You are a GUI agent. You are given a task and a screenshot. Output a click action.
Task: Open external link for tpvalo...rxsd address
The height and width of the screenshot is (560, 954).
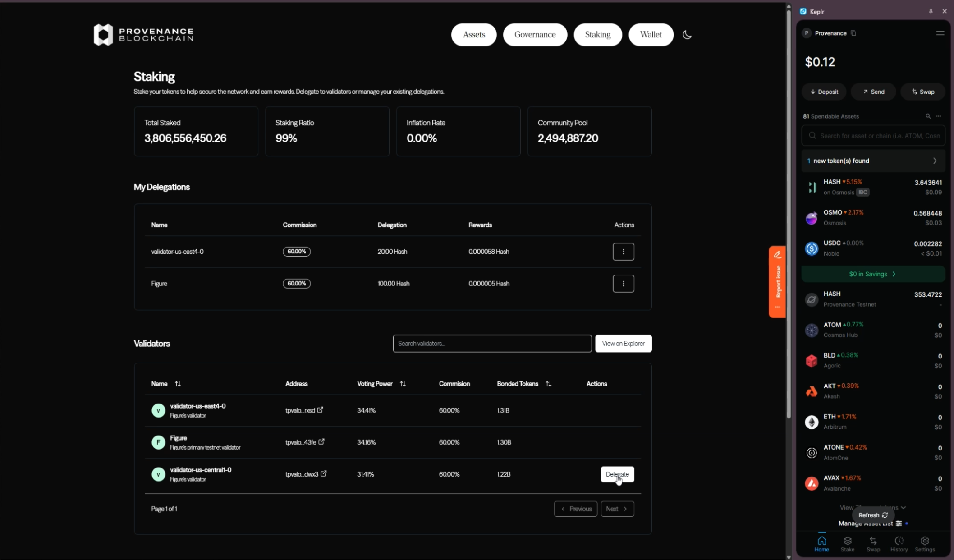click(x=320, y=410)
